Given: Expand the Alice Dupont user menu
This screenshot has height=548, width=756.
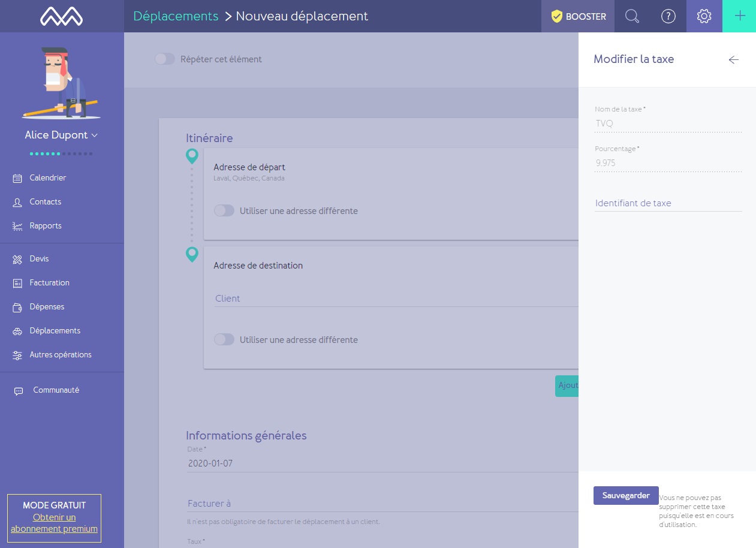Looking at the screenshot, I should click(x=61, y=135).
